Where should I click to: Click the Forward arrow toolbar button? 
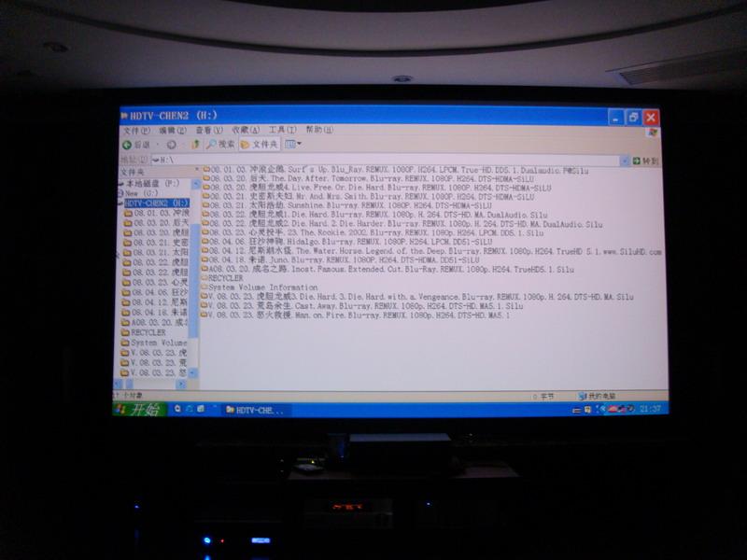coord(172,145)
